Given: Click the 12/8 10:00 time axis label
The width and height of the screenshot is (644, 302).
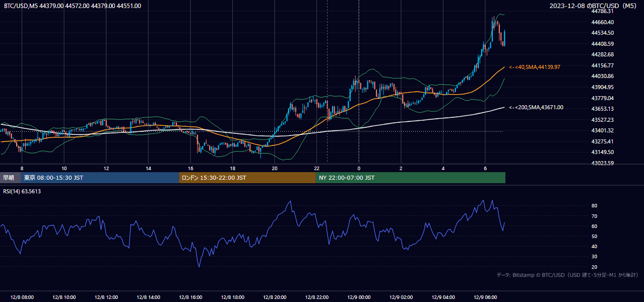Looking at the screenshot, I should [64, 297].
